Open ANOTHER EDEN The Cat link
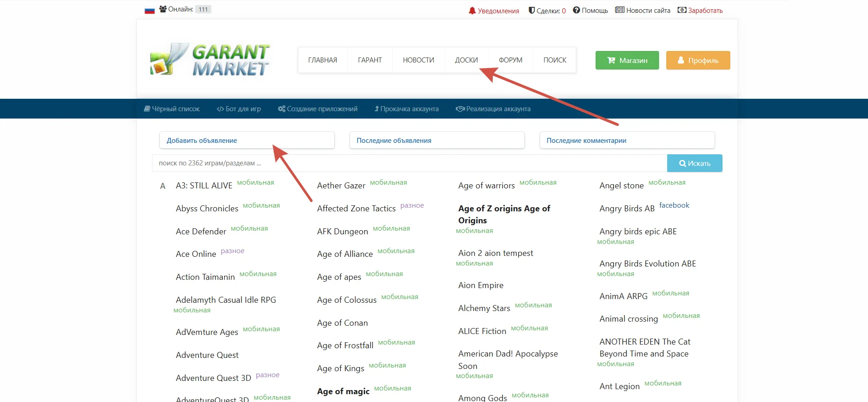868x402 pixels. [x=645, y=348]
